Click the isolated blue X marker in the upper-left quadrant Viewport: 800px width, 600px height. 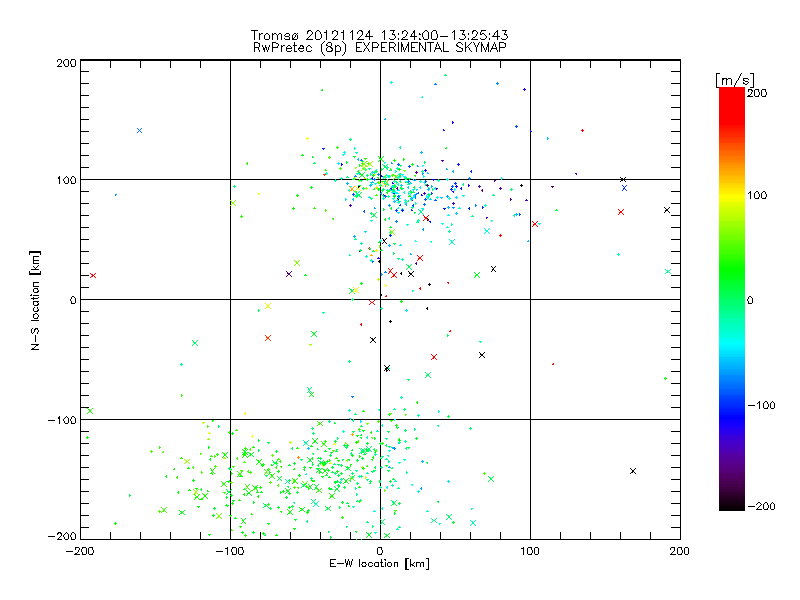pos(139,131)
